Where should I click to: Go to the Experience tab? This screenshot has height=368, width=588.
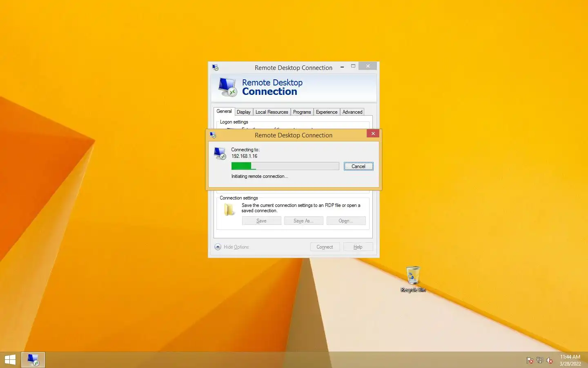point(327,112)
